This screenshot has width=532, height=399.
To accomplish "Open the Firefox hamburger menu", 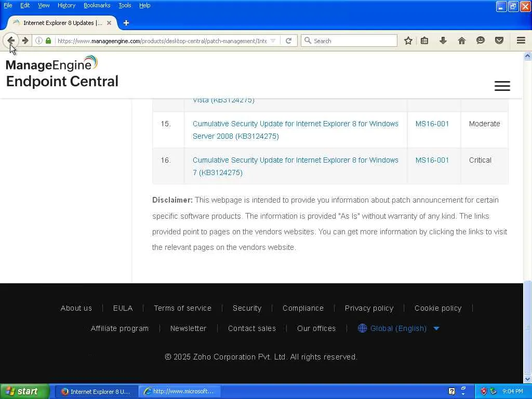I will pyautogui.click(x=521, y=41).
